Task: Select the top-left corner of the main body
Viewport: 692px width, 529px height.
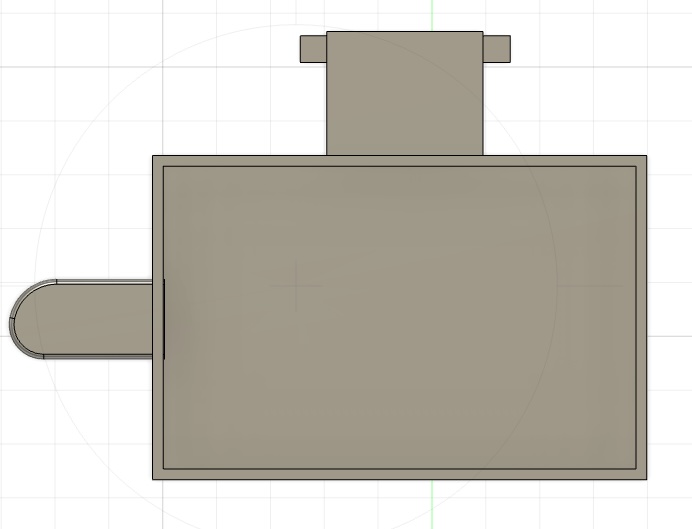Action: 153,157
